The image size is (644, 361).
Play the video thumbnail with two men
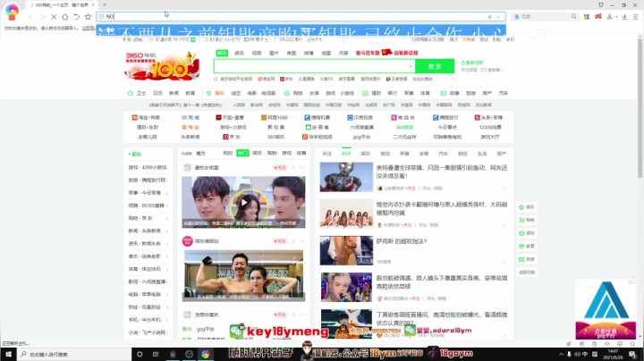pyautogui.click(x=243, y=202)
